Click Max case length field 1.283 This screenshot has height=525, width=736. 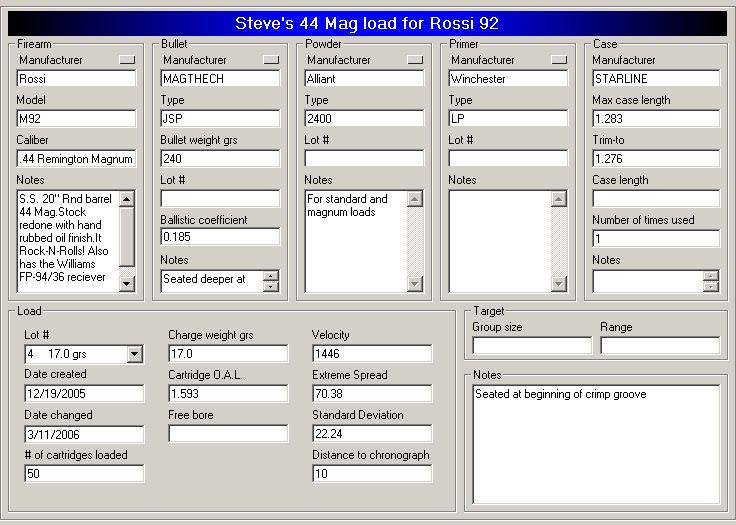tap(656, 118)
